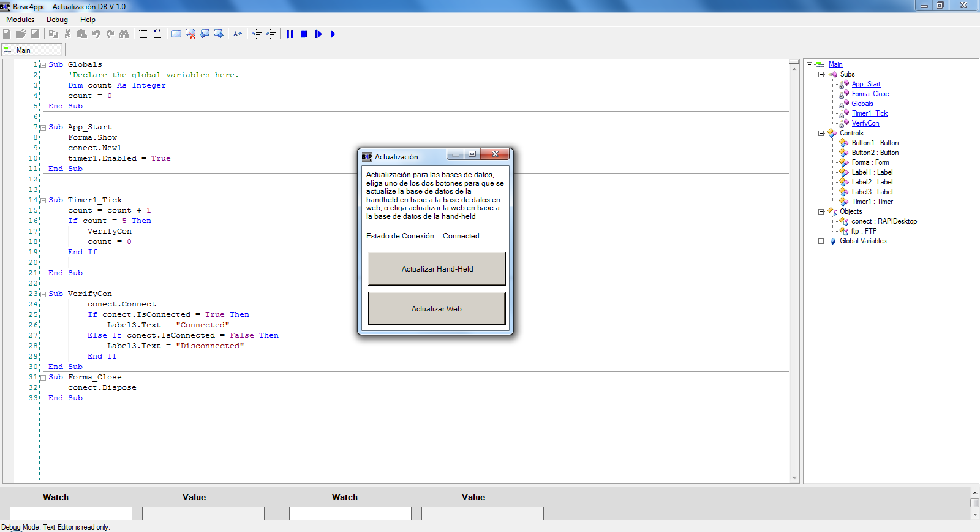The image size is (980, 532).
Task: Select 'Label3 : Label' tree item
Action: coord(872,192)
